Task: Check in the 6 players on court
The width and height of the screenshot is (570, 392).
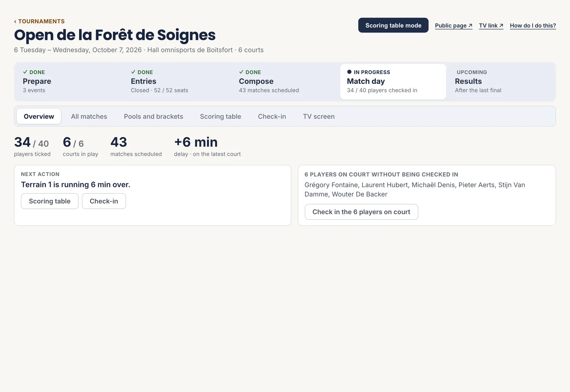Action: click(x=361, y=212)
